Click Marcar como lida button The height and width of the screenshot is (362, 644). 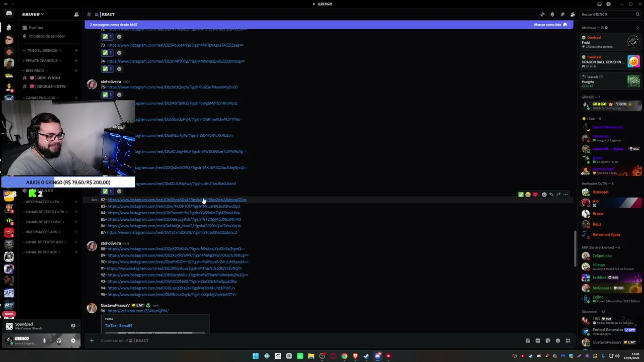pyautogui.click(x=551, y=25)
